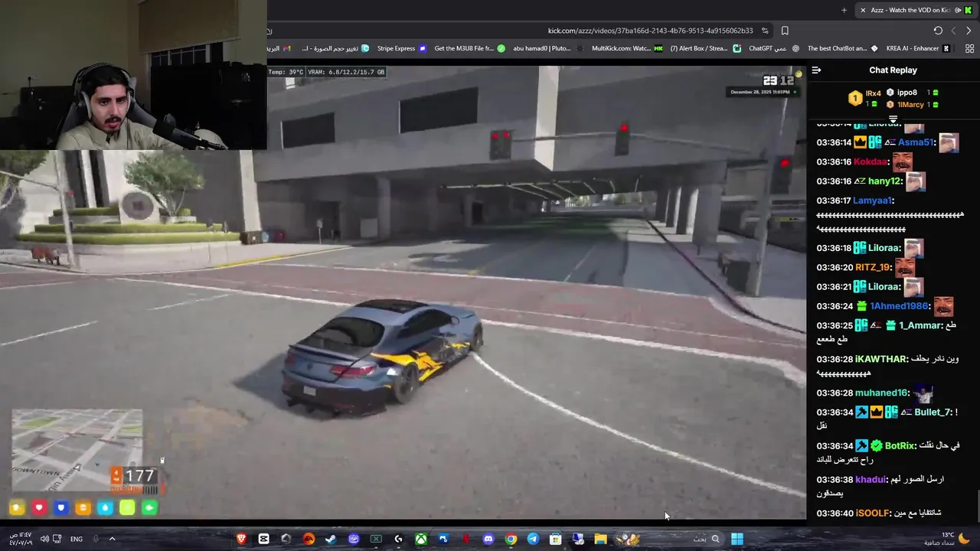
Task: Show hidden system tray icons
Action: point(112,539)
